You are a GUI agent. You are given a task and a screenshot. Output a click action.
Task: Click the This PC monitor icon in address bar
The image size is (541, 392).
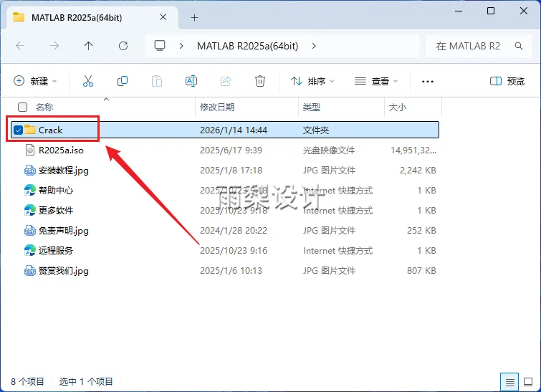coord(159,46)
